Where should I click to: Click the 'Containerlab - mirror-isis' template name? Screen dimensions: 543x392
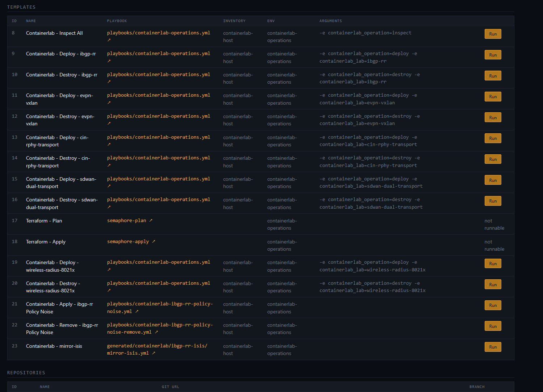coord(54,346)
